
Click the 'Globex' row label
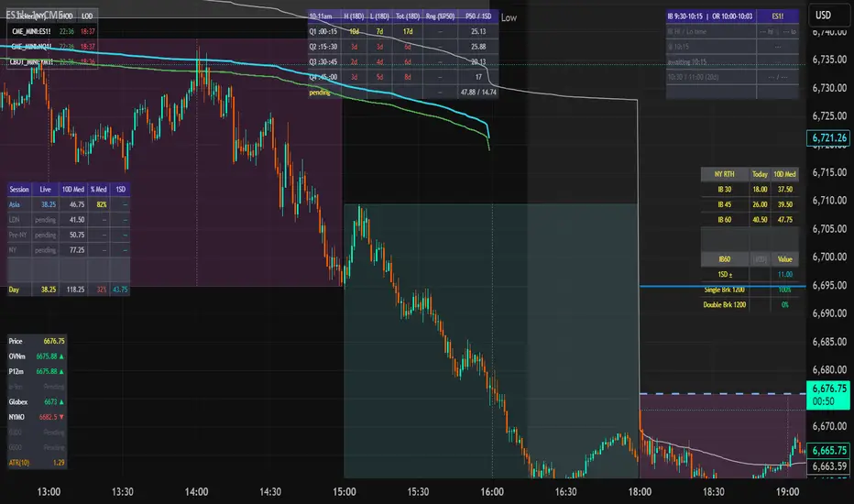click(18, 402)
